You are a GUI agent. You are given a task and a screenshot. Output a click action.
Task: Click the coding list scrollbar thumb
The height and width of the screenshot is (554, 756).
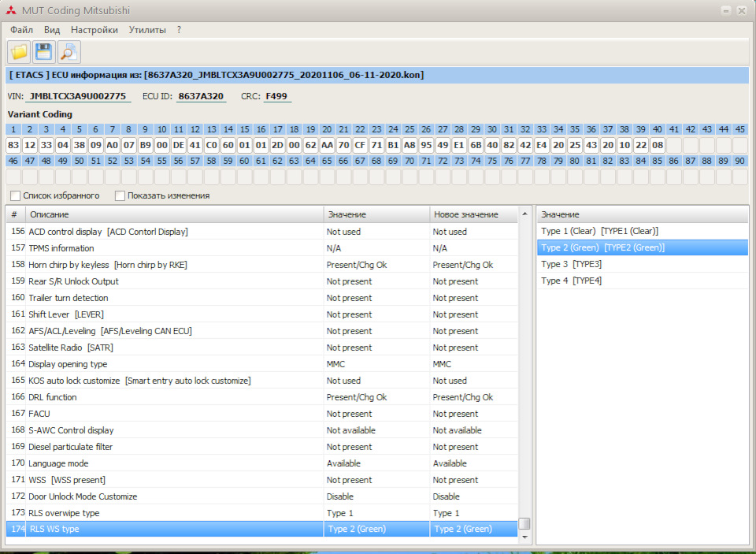point(524,523)
